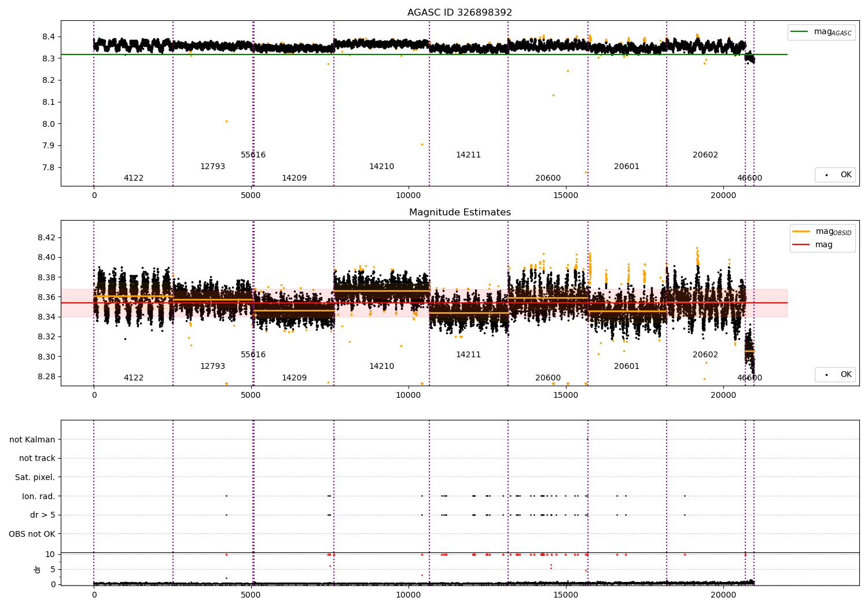Viewport: 868px width, 608px height.
Task: Click the 7.8 y-axis tick label
Action: click(49, 167)
